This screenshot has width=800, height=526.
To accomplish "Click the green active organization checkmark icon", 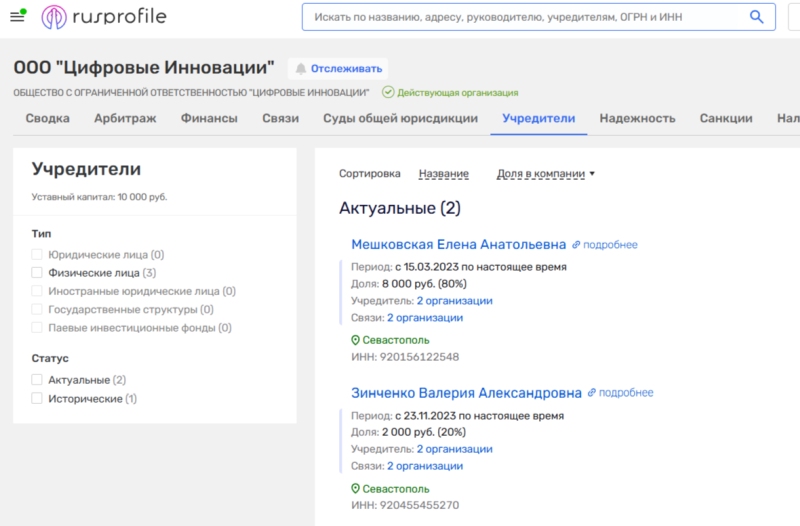I will coord(388,92).
